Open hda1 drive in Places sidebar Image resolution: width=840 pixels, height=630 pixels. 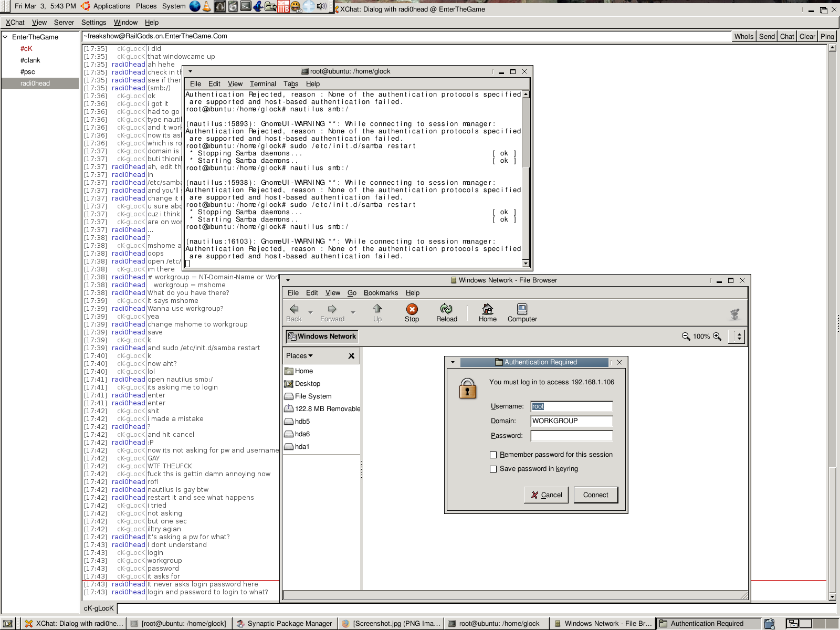(321, 447)
